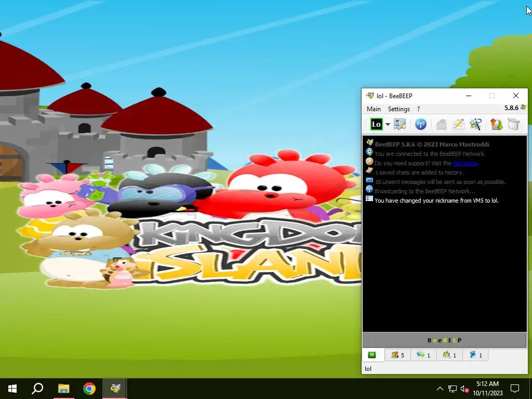Click the help page link in support line
The image size is (532, 399).
click(x=464, y=163)
